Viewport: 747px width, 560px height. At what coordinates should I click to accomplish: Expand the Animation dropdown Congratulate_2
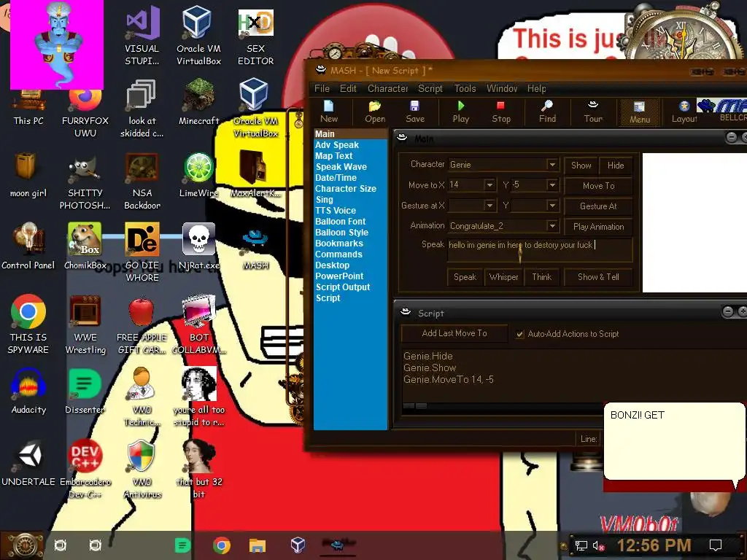pyautogui.click(x=551, y=226)
